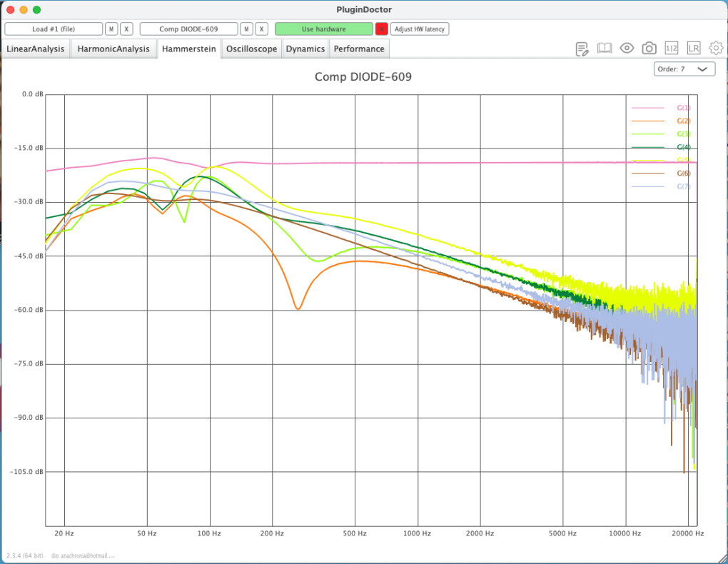
Task: Click the pink G(1) legend line swatch
Action: pyautogui.click(x=647, y=108)
